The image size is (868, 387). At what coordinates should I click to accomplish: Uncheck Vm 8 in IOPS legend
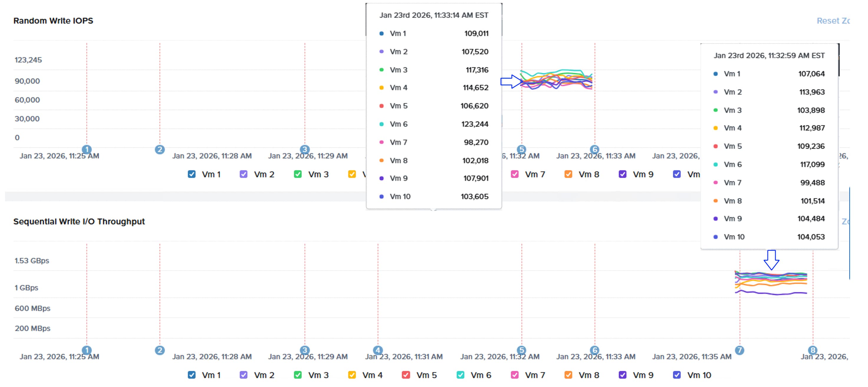pos(568,174)
